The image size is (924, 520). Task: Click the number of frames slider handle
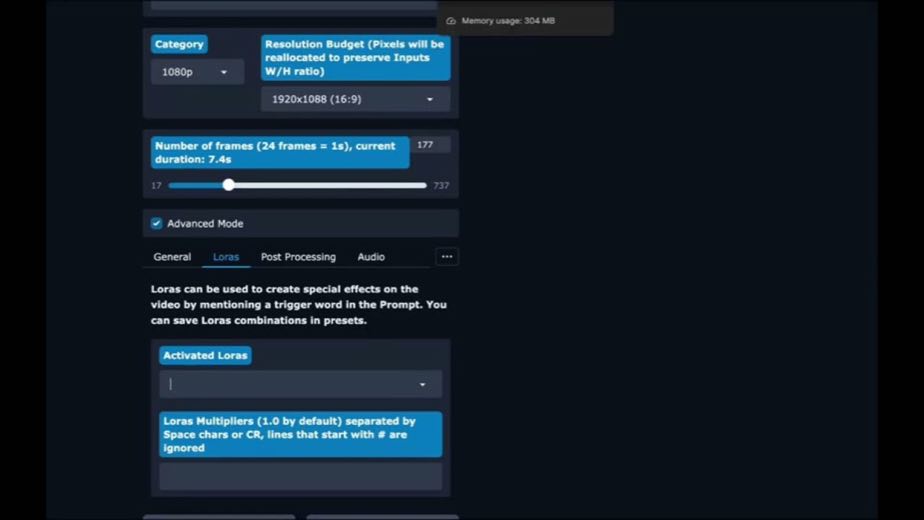pos(229,185)
